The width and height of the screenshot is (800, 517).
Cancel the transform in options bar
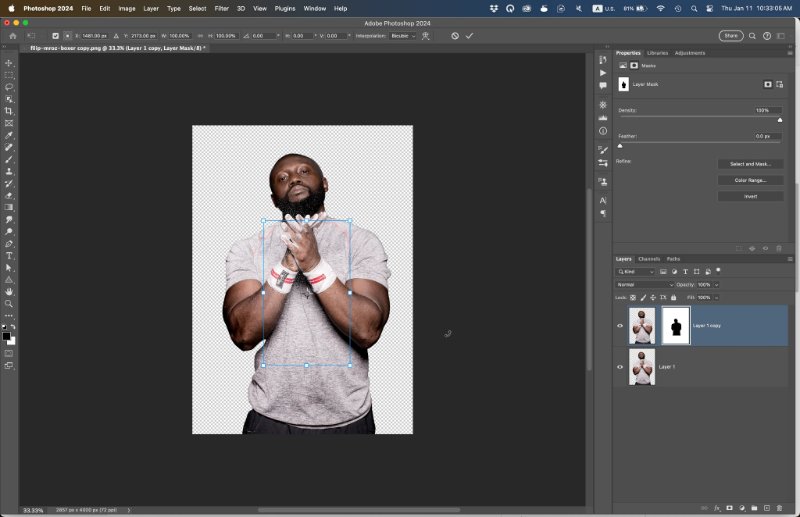455,36
